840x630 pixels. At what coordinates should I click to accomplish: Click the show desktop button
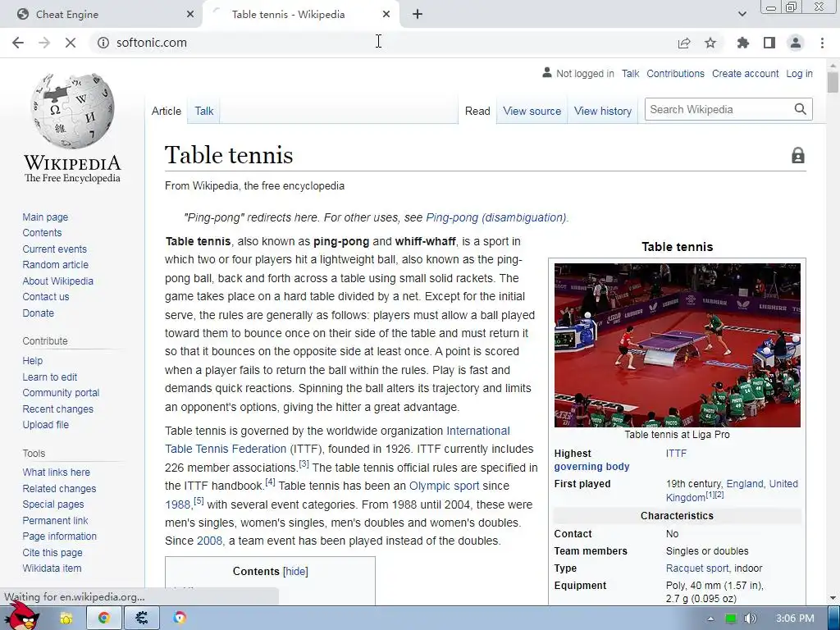(834, 619)
